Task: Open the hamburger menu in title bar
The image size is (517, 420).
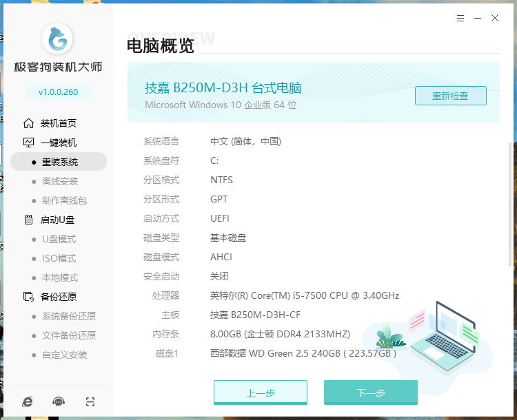Action: [460, 19]
